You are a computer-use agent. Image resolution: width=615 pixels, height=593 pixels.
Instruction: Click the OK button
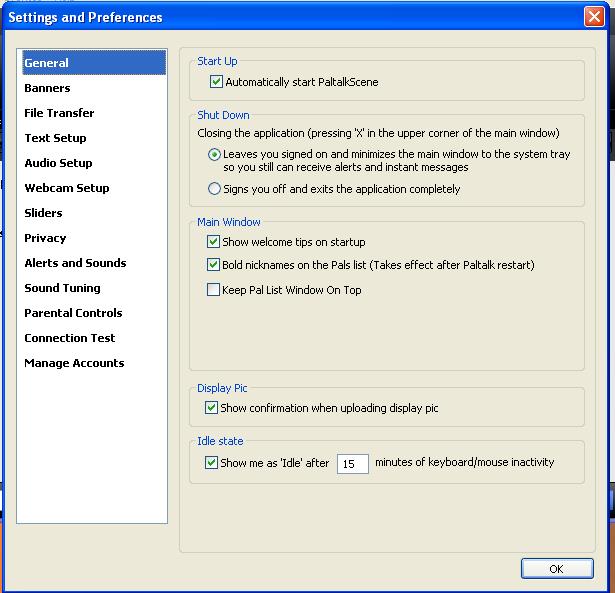click(557, 569)
